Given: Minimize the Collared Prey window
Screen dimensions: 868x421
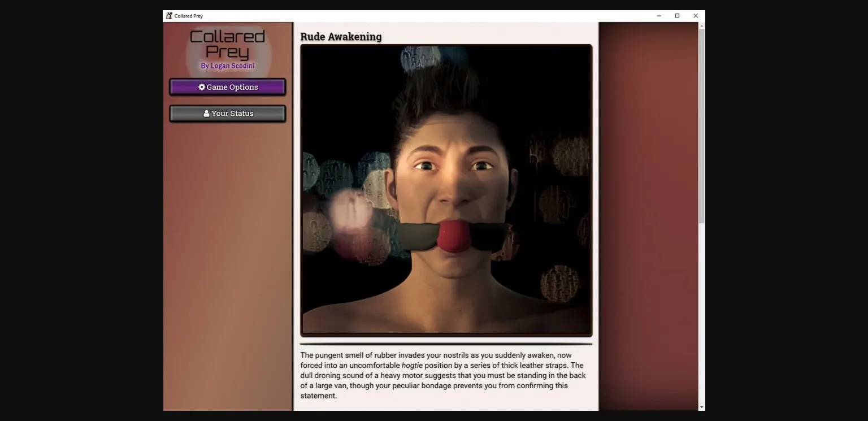Looking at the screenshot, I should click(x=659, y=16).
